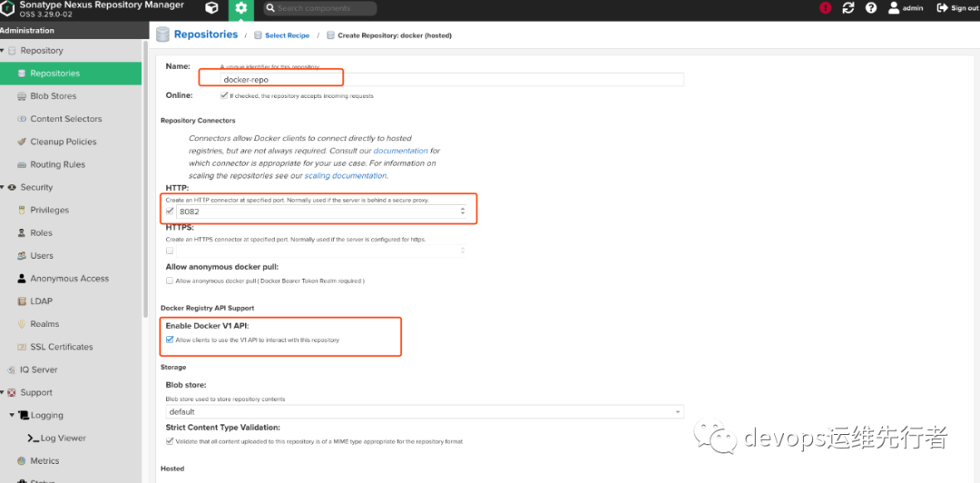The image size is (980, 483).
Task: Toggle the HTTP connector checkbox
Action: 170,212
